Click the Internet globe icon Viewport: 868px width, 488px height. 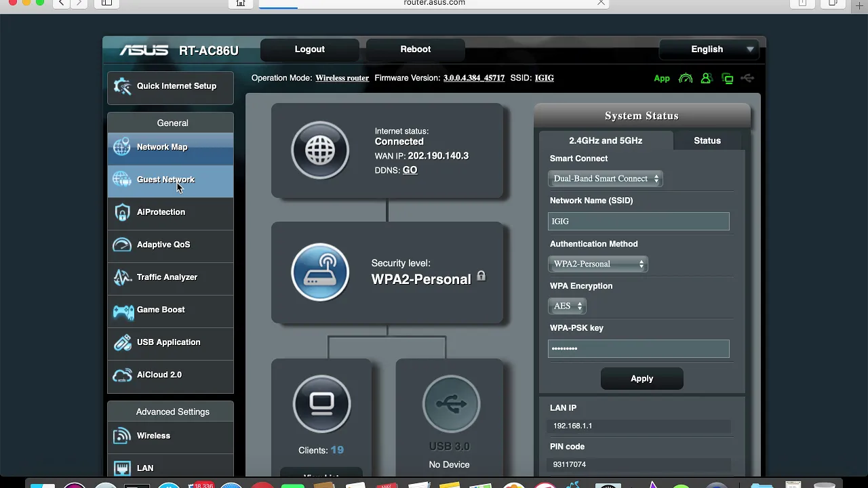pyautogui.click(x=320, y=150)
